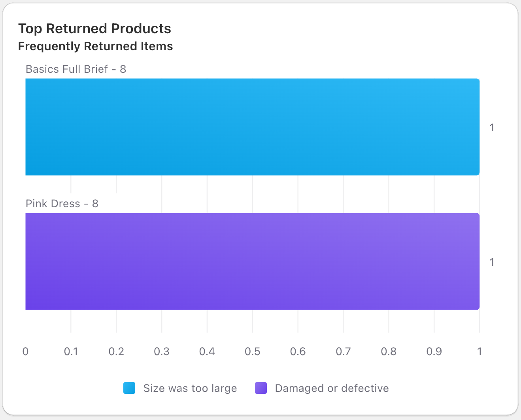521x420 pixels.
Task: Click the Pink Dress - 8 label
Action: 62,204
